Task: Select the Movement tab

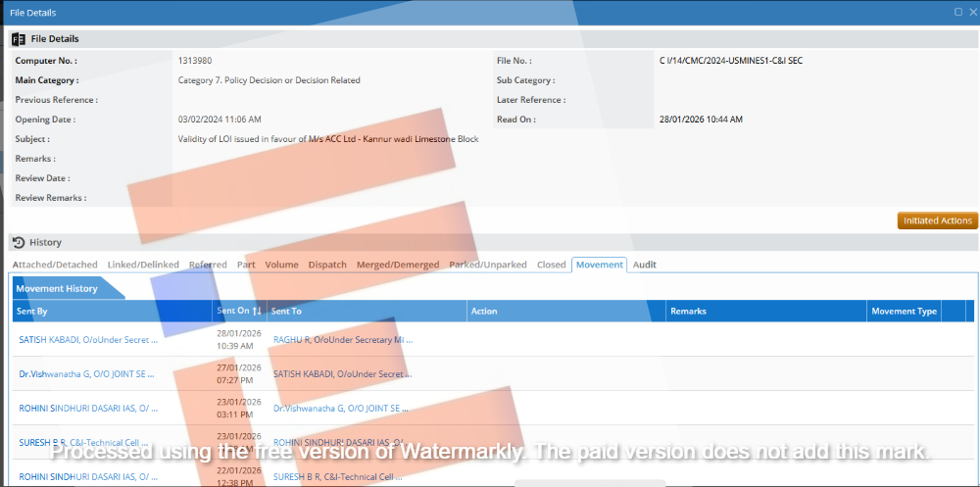Action: (599, 265)
